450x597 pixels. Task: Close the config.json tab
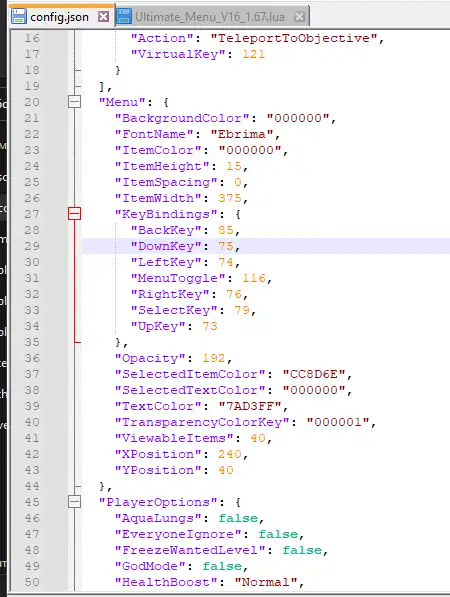(103, 16)
